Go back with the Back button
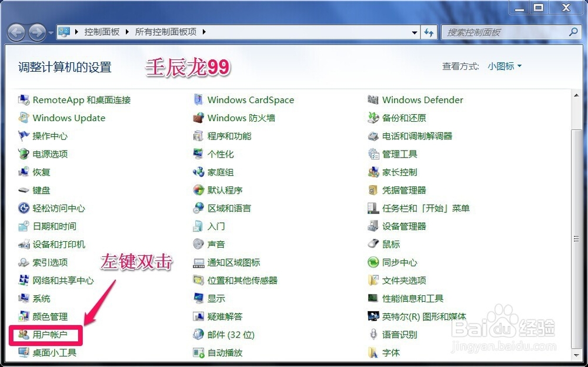 16,33
